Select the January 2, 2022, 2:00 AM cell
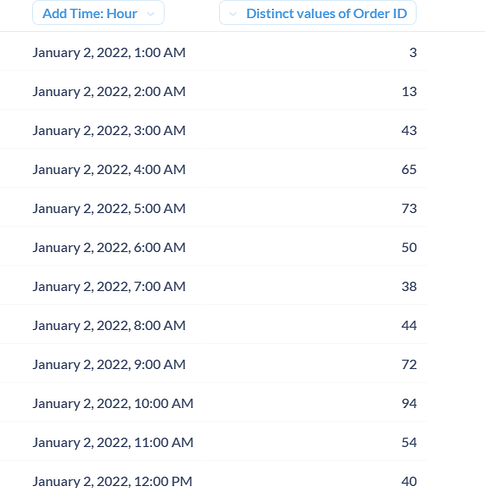 coord(109,91)
